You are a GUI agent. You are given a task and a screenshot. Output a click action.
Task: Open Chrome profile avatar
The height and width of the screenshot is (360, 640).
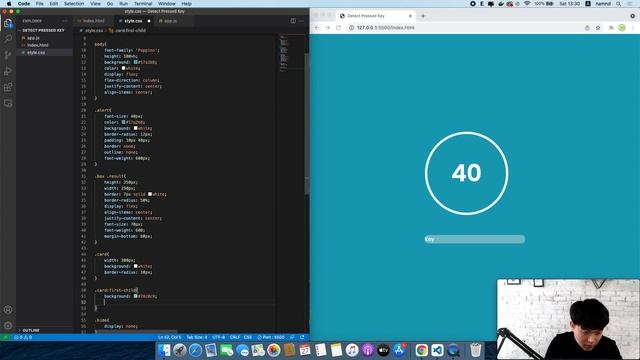(622, 28)
